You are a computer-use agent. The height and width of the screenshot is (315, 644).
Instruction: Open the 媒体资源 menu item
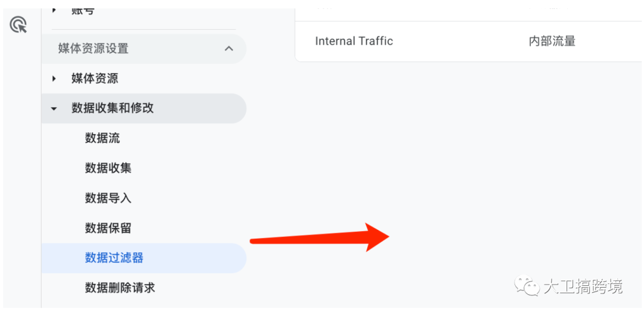(x=95, y=79)
